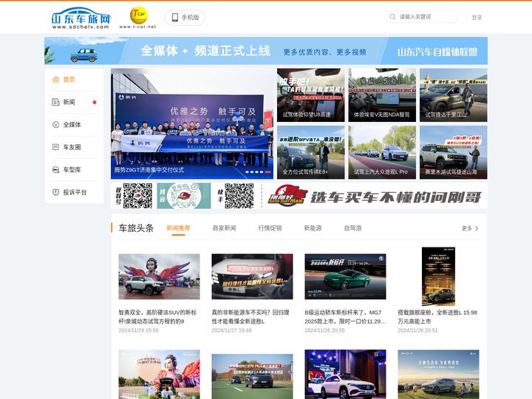532x399 pixels.
Task: Click the active red carousel indicator dot
Action: 268,172
